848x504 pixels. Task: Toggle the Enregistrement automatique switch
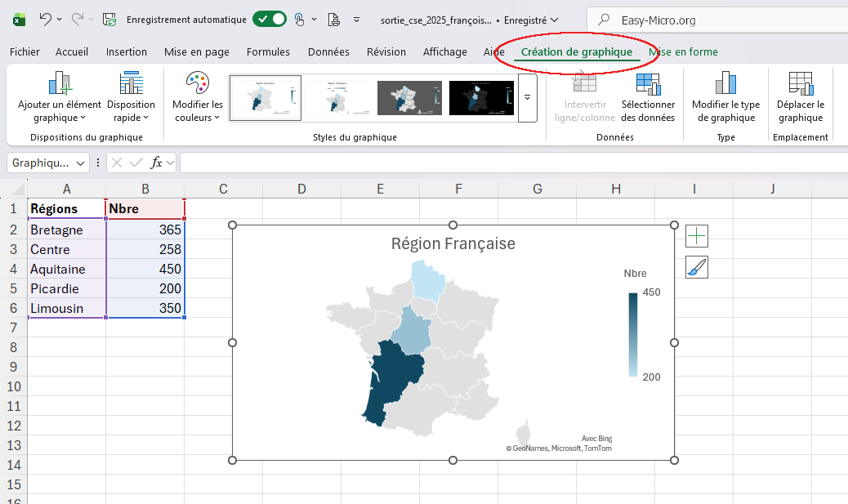[270, 19]
